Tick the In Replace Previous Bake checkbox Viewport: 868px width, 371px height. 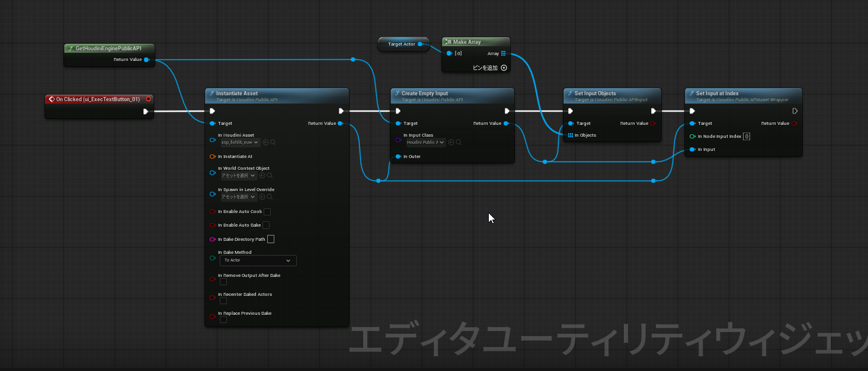click(223, 320)
